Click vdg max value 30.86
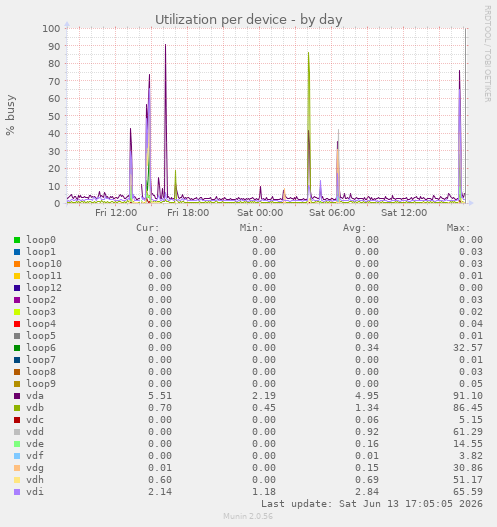This screenshot has width=497, height=527. (468, 468)
